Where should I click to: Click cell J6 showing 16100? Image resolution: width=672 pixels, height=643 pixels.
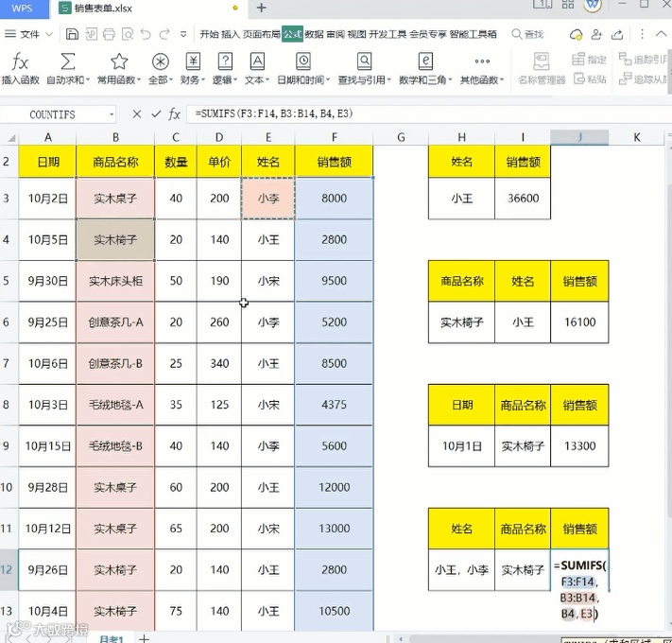579,321
